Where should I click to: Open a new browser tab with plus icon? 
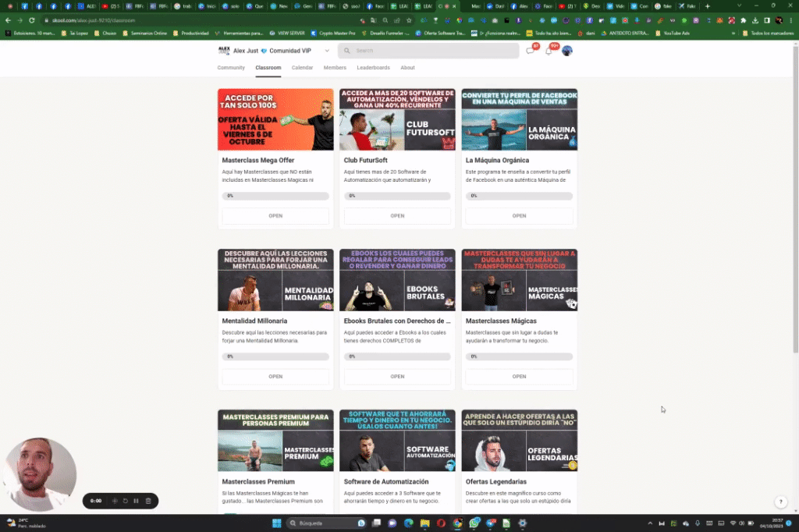tap(707, 6)
